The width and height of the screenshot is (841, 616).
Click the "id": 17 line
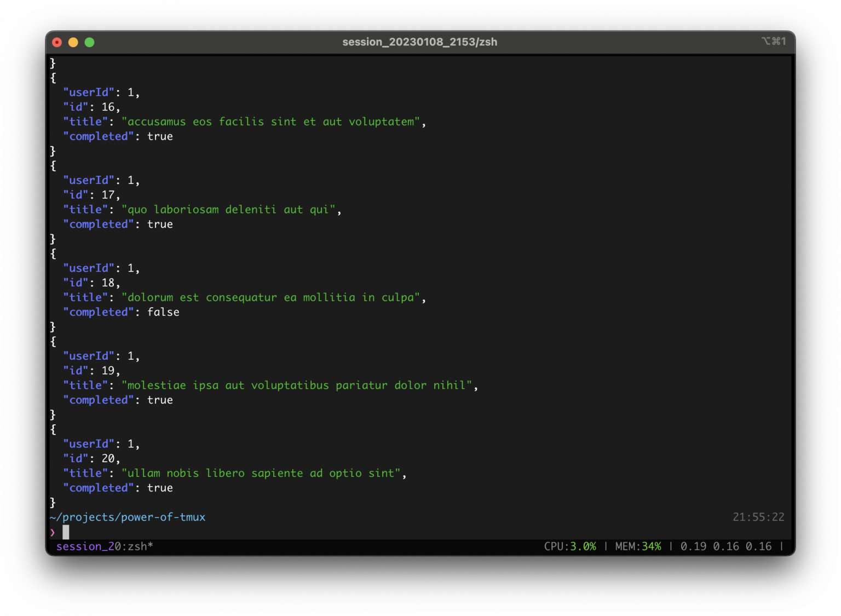91,195
